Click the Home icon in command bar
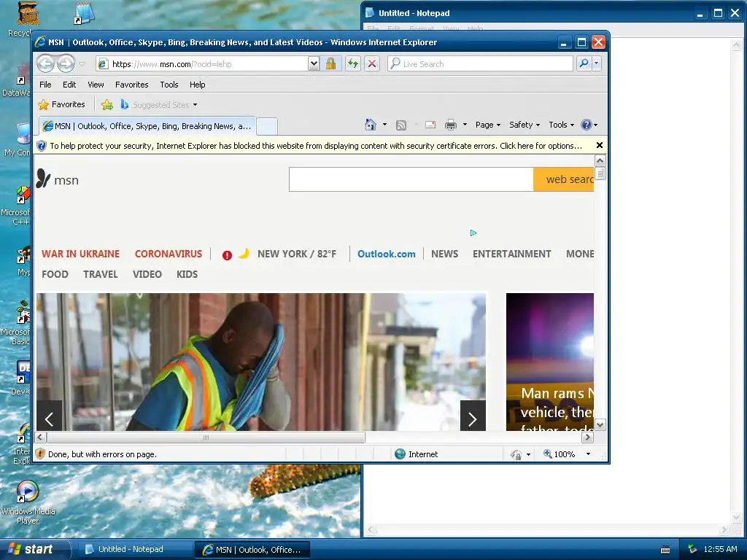 click(370, 125)
